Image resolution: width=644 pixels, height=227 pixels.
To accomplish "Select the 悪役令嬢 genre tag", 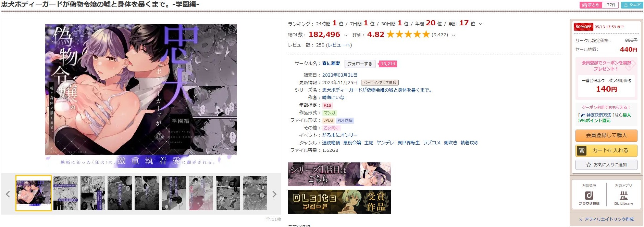I will [x=352, y=143].
